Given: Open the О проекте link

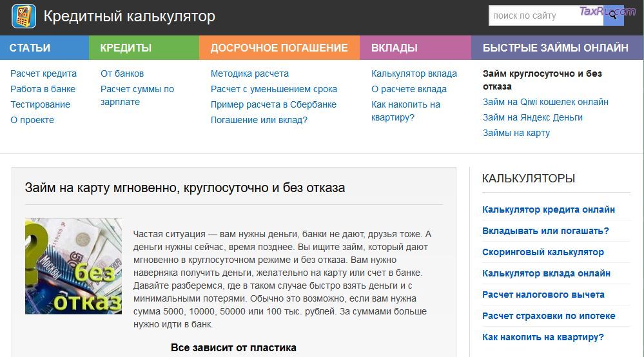Looking at the screenshot, I should 32,121.
